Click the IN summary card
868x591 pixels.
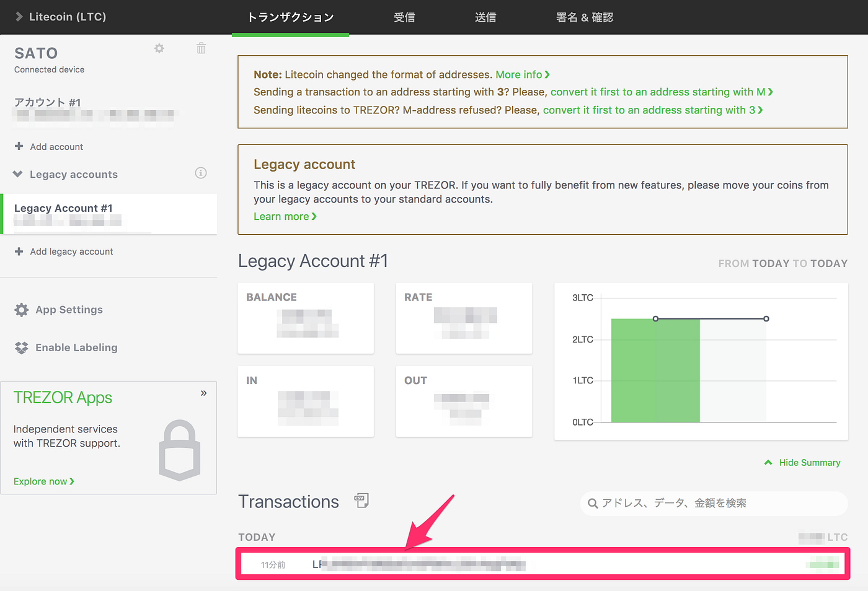tap(306, 401)
